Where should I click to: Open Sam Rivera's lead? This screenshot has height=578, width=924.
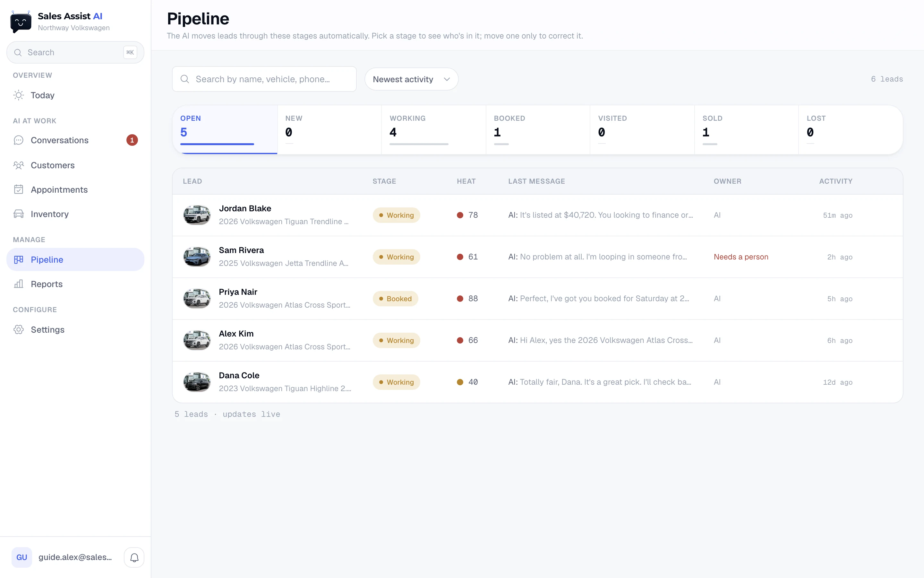coord(538,257)
